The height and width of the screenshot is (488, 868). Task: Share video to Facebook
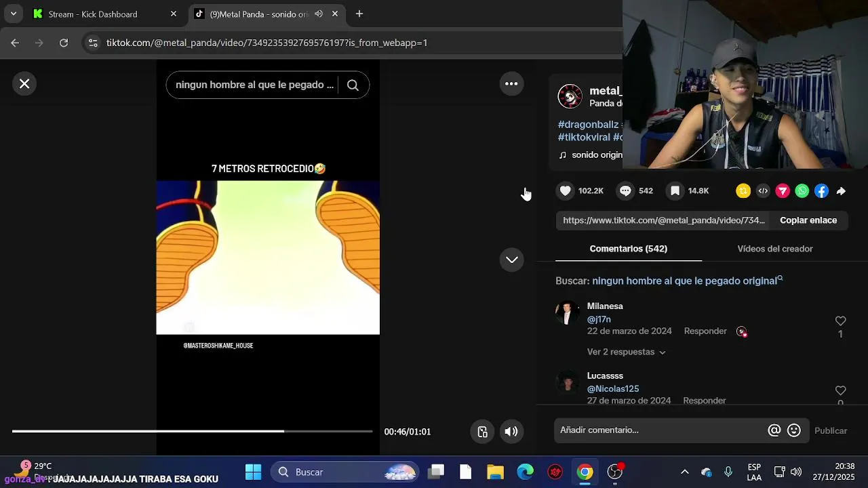[x=822, y=191]
